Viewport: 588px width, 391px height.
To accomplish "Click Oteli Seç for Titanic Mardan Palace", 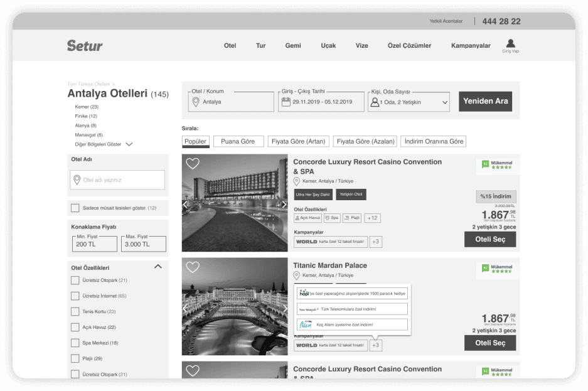I will coord(490,343).
